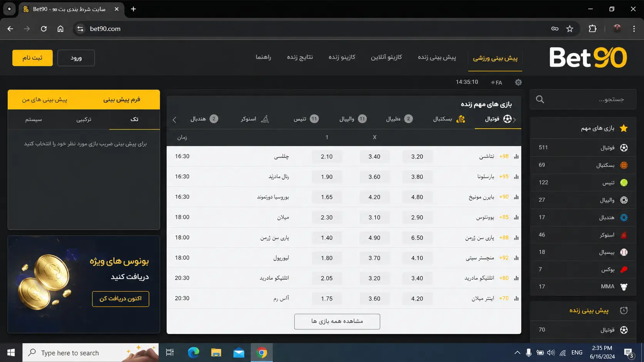Open the FA language selector
This screenshot has height=362, width=644.
click(496, 83)
